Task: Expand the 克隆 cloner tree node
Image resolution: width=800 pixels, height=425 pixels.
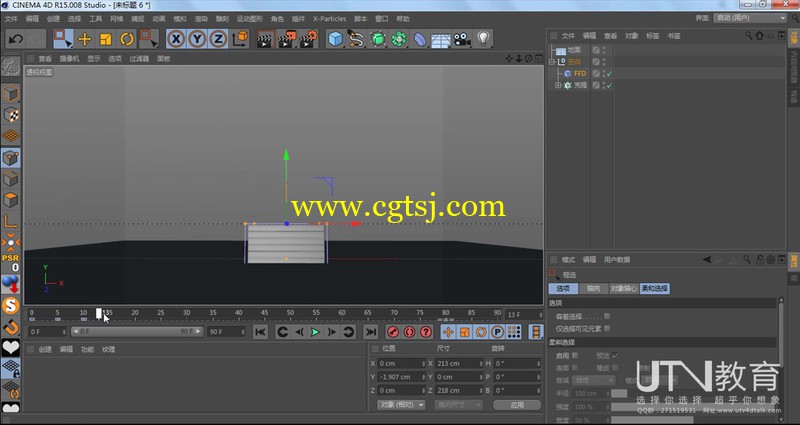Action: (x=558, y=85)
